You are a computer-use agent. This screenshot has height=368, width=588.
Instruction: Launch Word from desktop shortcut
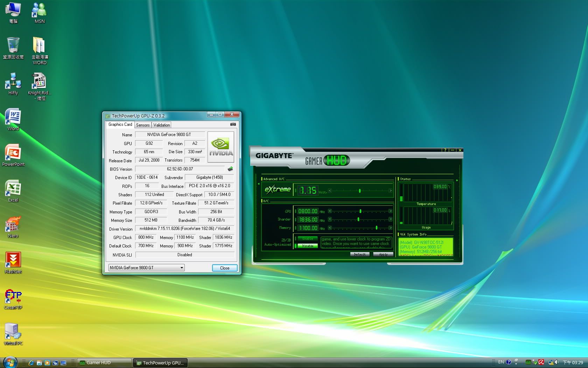coord(13,120)
